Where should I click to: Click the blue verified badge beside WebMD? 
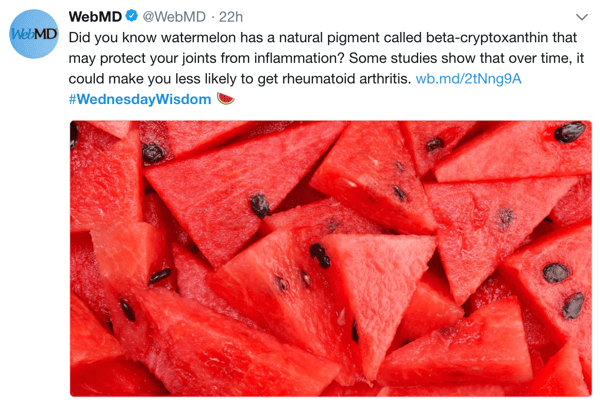132,16
